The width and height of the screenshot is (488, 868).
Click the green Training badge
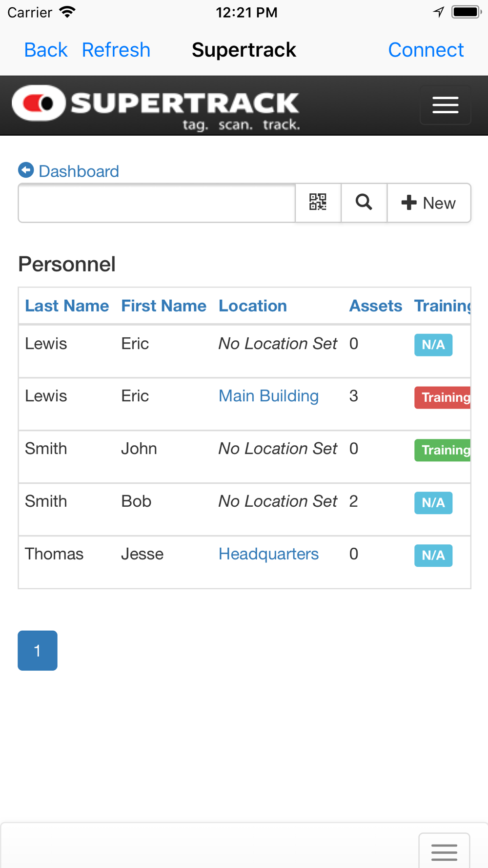(443, 450)
